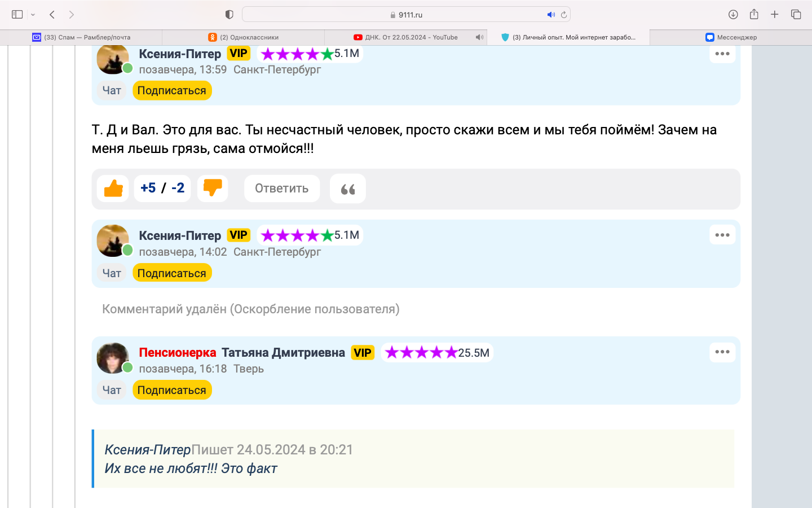Open three-dots menu on Татьяна Дмитриевна comment
Screen dimensions: 812x508
point(722,352)
